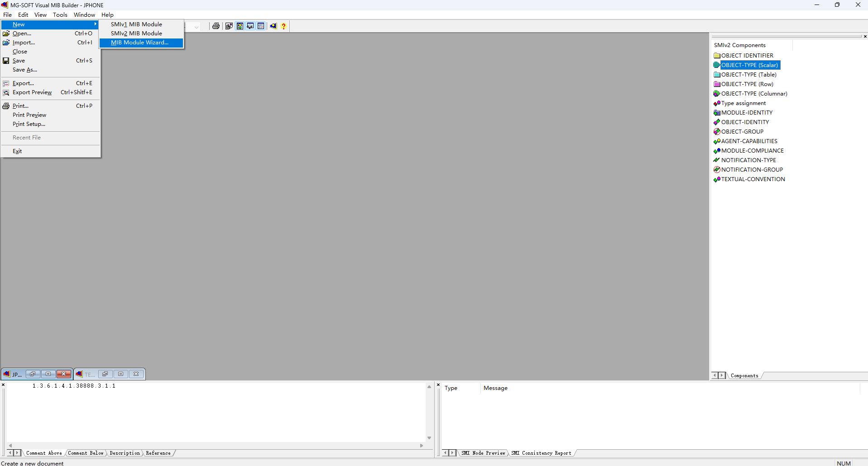Close the SMIv2 Components panel

click(865, 36)
